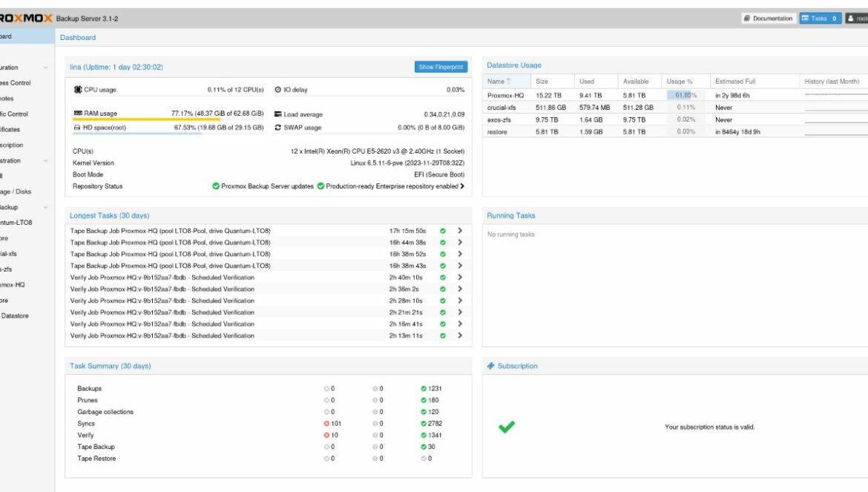Click the SWAP usage refresh icon
The width and height of the screenshot is (868, 492).
coord(278,128)
